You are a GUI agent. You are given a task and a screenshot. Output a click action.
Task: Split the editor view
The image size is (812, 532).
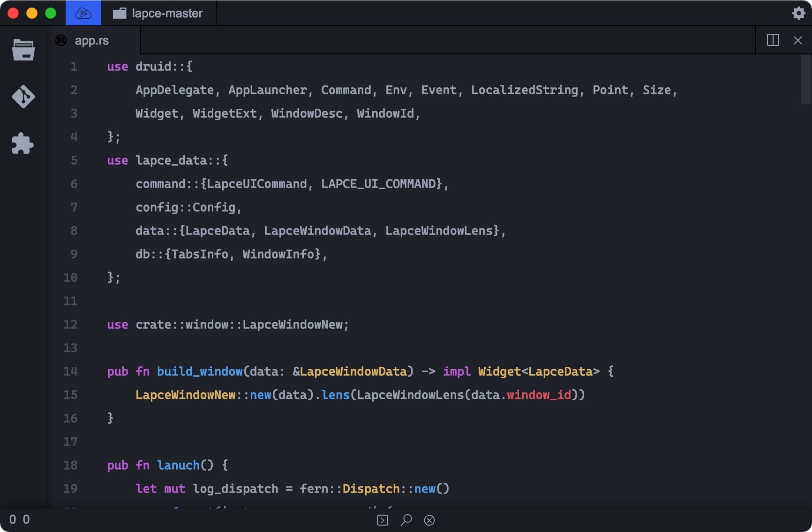point(773,40)
